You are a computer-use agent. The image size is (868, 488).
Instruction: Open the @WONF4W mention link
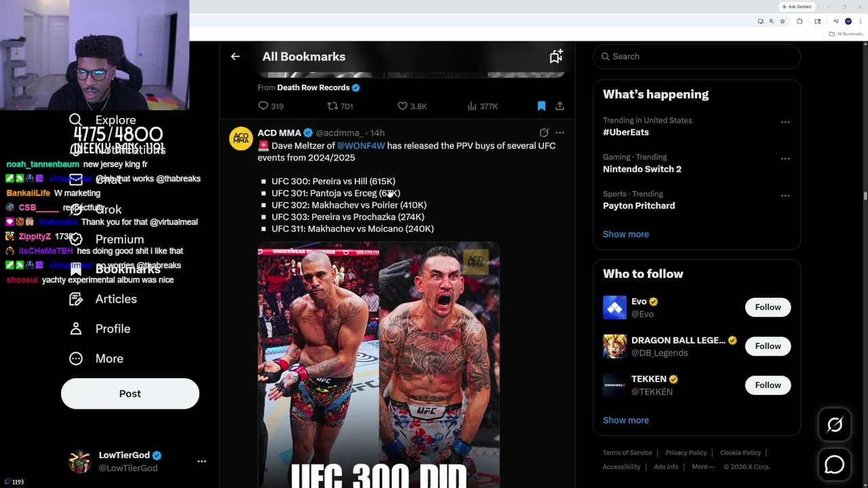[x=361, y=146]
